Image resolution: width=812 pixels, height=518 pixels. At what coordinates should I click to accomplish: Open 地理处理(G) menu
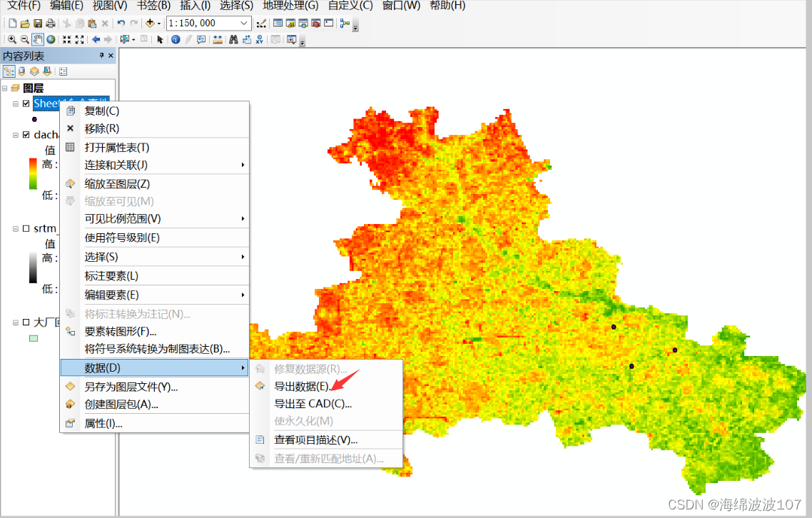coord(290,6)
